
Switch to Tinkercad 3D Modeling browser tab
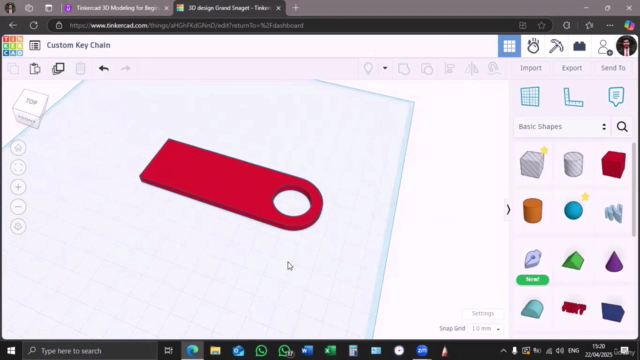click(x=117, y=8)
